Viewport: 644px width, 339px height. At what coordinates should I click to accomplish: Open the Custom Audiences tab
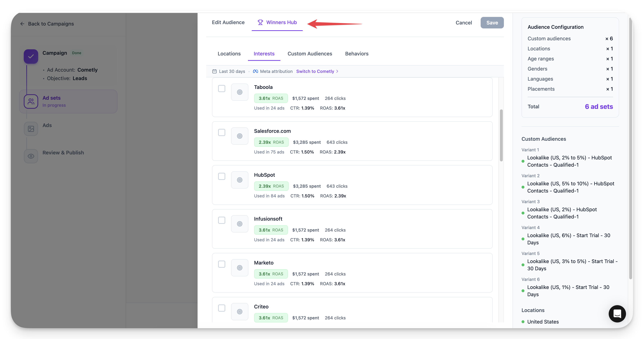pos(310,54)
